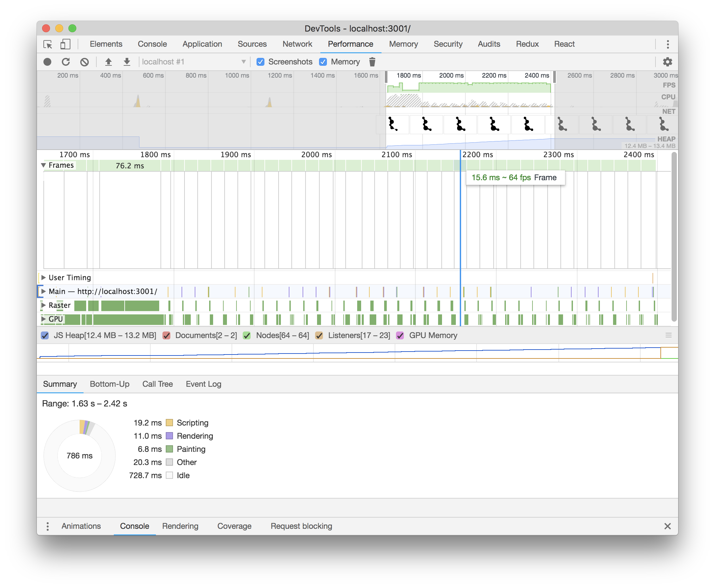Collapse the Frames track
715x588 pixels.
[x=43, y=165]
